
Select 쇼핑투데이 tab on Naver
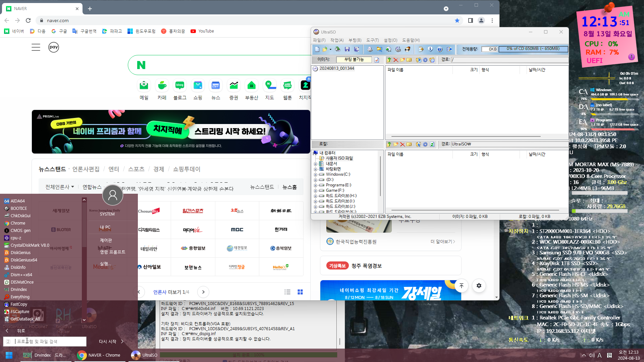pyautogui.click(x=186, y=169)
